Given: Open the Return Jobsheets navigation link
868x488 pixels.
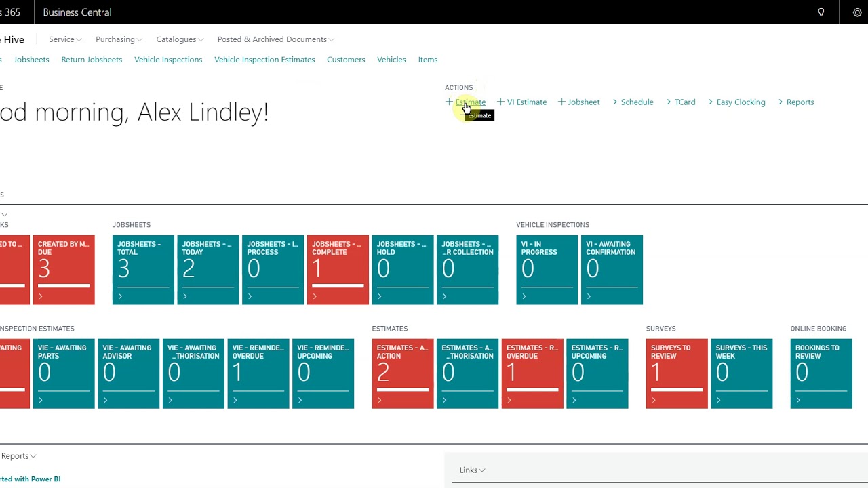Looking at the screenshot, I should pyautogui.click(x=92, y=60).
